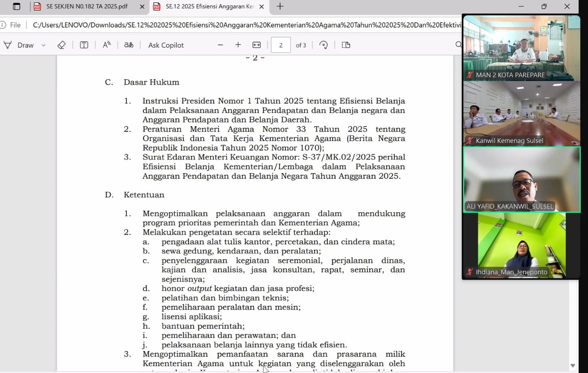Screen dimensions: 588x373
Task: Switch to the SE SEKJEN NO.182 TA 2025.pdf tab
Action: coord(87,6)
